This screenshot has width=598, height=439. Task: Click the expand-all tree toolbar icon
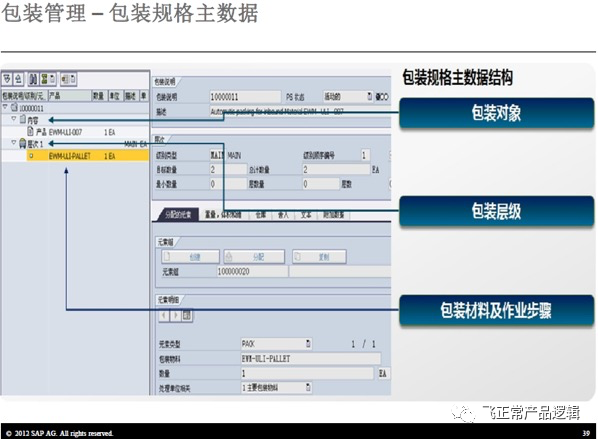click(x=7, y=79)
